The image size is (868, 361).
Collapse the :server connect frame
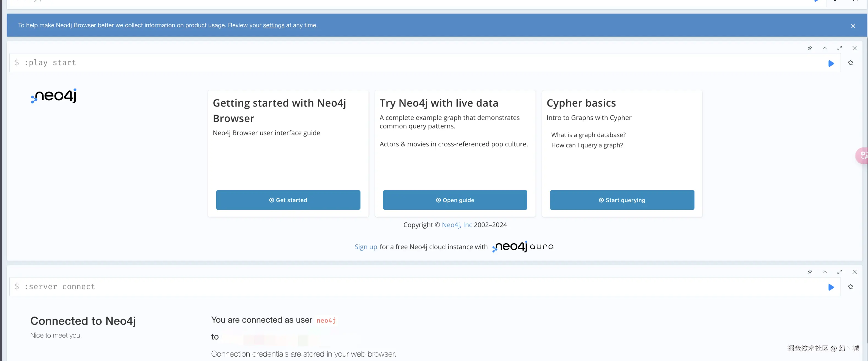click(x=825, y=272)
